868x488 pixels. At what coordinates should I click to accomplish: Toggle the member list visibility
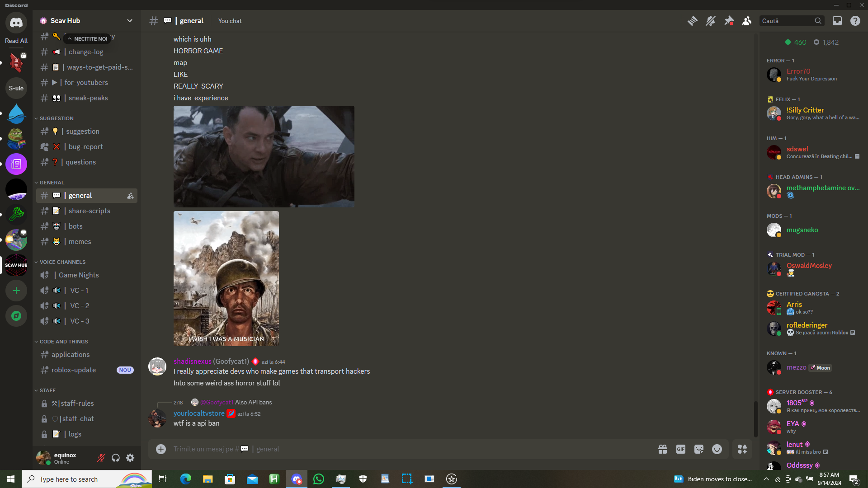[x=747, y=21]
